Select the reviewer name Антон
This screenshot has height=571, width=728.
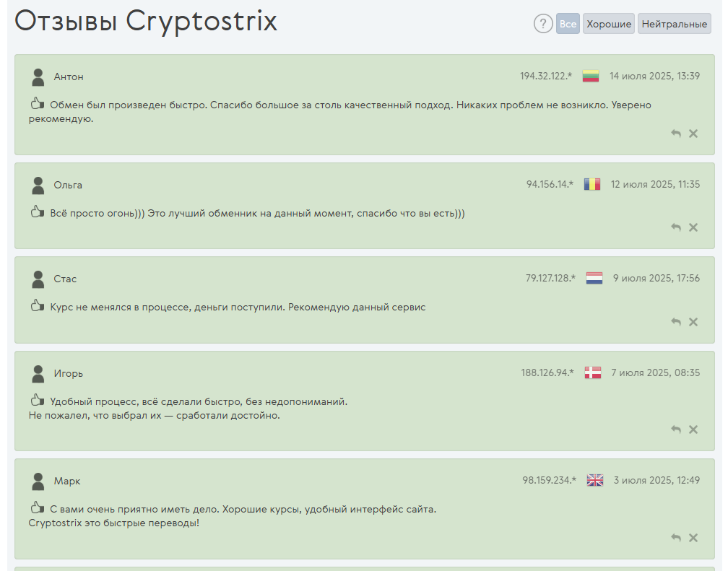pos(69,77)
